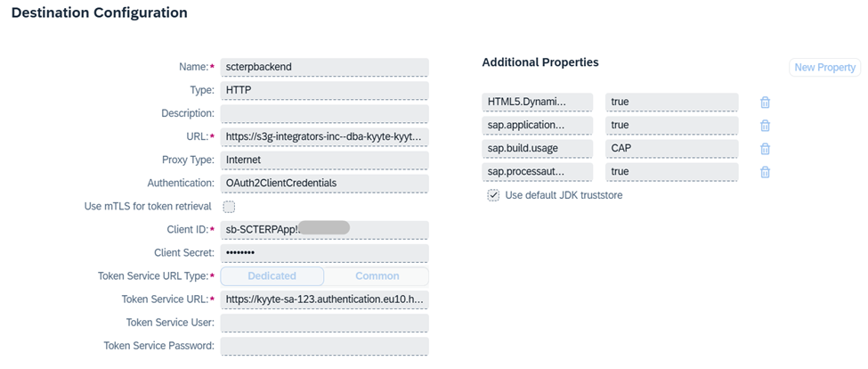Viewport: 868px width, 369px height.
Task: Click the Token Service User field
Action: click(x=324, y=323)
